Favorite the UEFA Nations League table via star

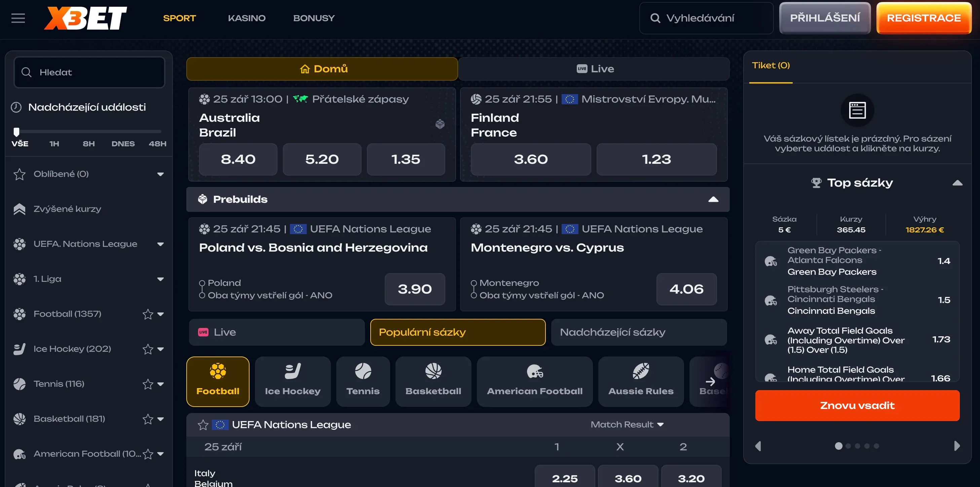203,424
